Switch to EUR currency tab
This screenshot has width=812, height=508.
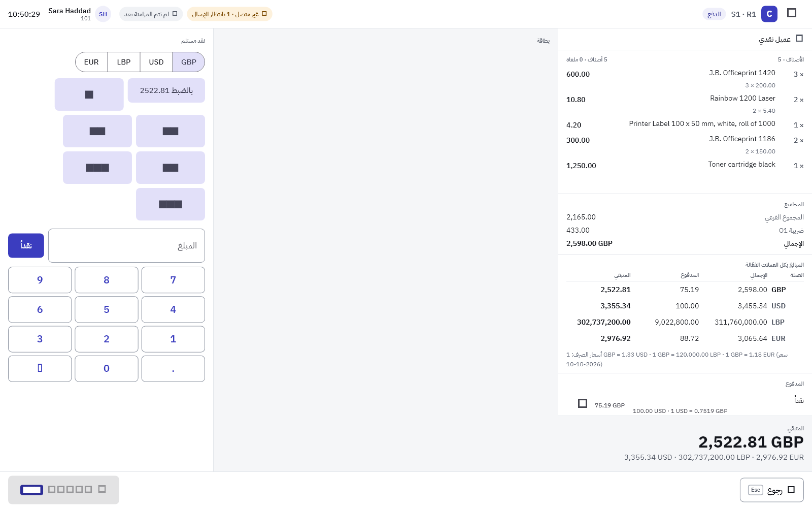(x=91, y=62)
